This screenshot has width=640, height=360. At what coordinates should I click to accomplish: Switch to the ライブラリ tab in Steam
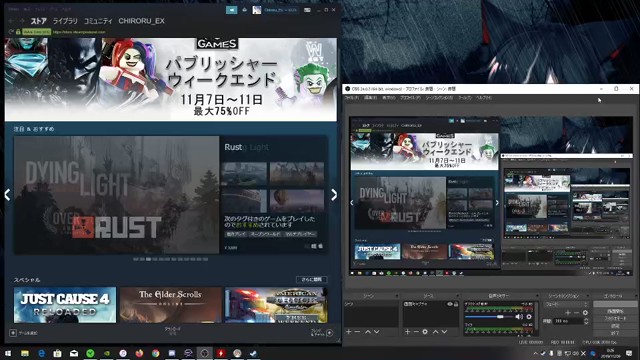[x=65, y=21]
